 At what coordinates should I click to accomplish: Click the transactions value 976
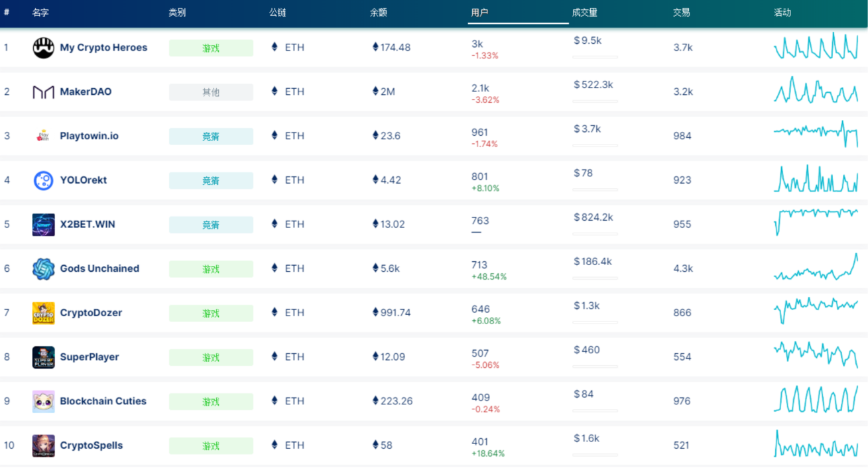pyautogui.click(x=682, y=401)
